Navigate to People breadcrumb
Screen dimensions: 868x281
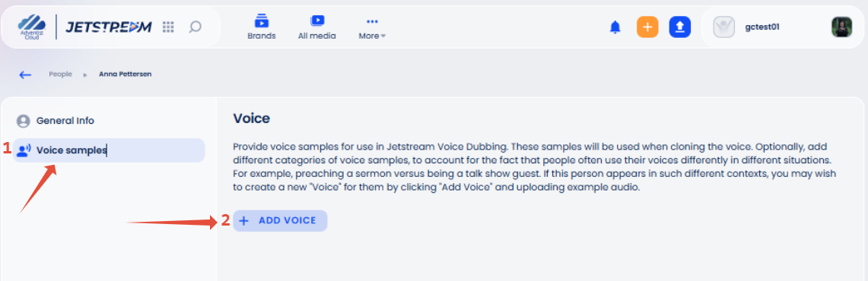pos(60,74)
